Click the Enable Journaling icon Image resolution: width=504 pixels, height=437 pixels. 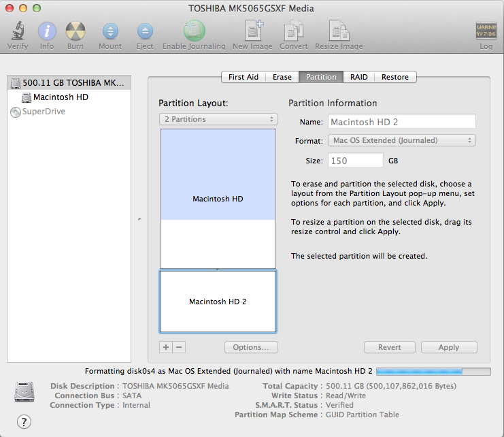click(x=194, y=31)
